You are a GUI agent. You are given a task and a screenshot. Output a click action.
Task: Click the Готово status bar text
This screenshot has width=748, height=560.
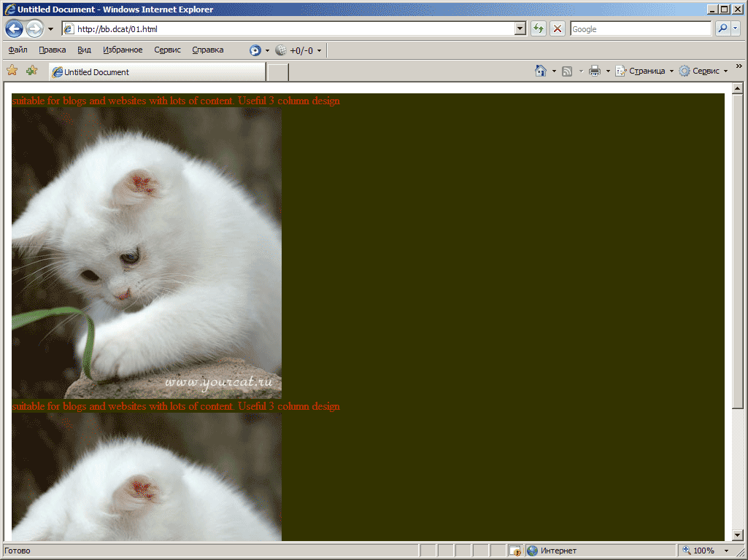pyautogui.click(x=18, y=551)
